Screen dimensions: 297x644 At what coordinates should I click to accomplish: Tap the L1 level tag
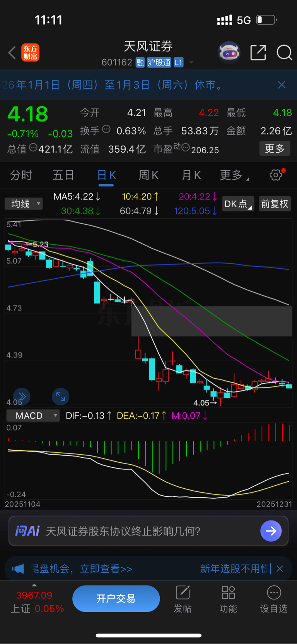point(178,62)
